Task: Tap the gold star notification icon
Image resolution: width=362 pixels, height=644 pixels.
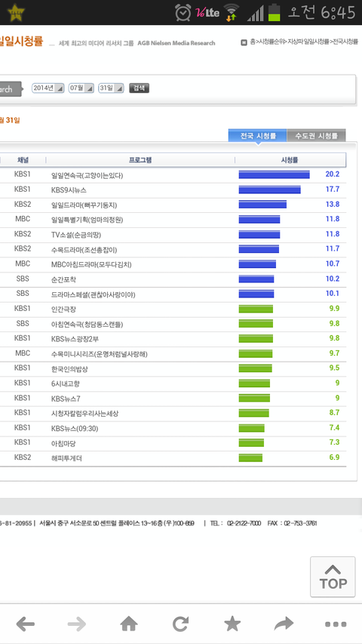Action: (x=16, y=12)
